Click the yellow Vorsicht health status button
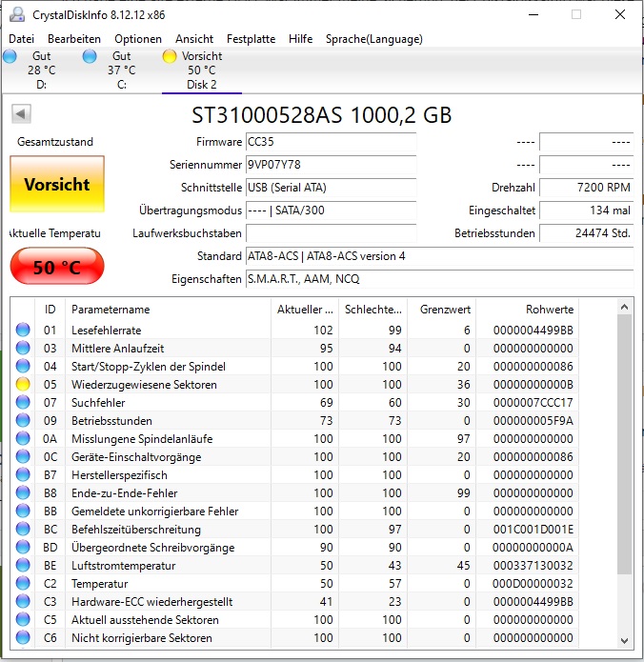 [57, 184]
